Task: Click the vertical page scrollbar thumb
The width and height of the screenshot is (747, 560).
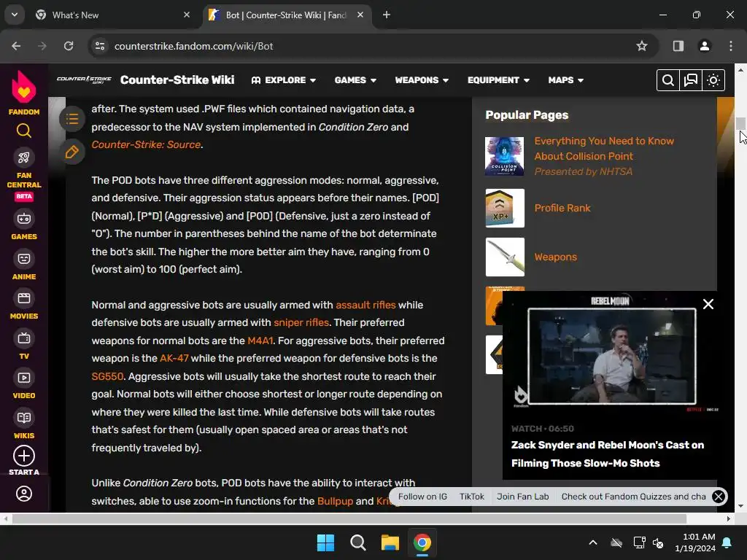Action: pos(740,124)
